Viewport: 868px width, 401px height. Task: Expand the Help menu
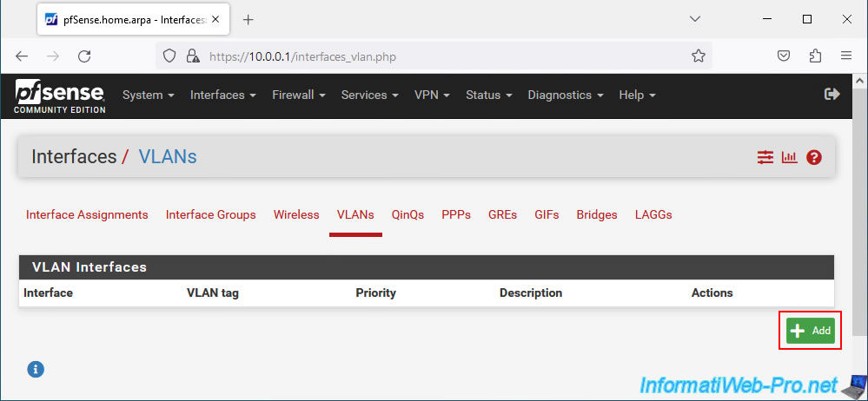click(637, 95)
